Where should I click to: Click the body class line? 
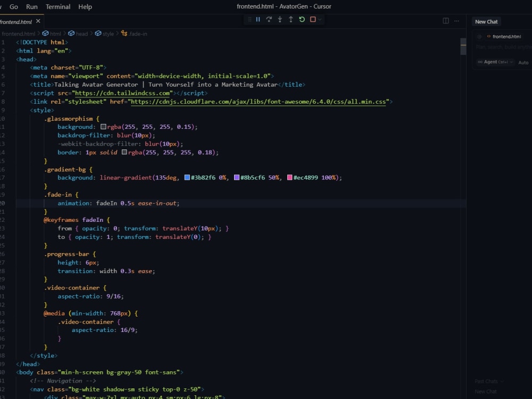99,372
